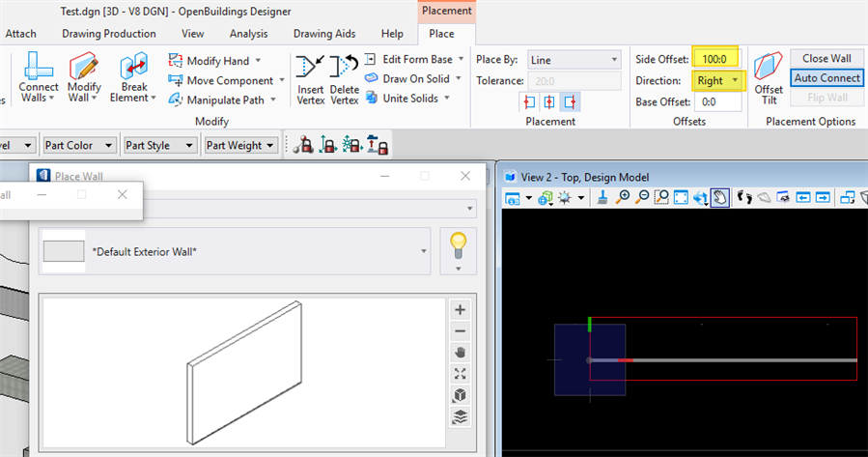Click Display Style sun icon in View 2
This screenshot has height=457, width=868.
565,198
